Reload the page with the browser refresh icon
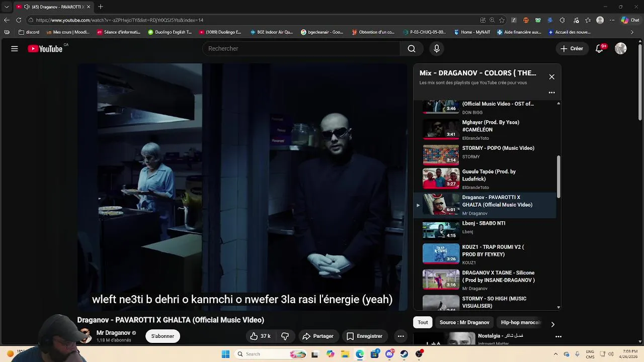This screenshot has height=362, width=644. (19, 20)
